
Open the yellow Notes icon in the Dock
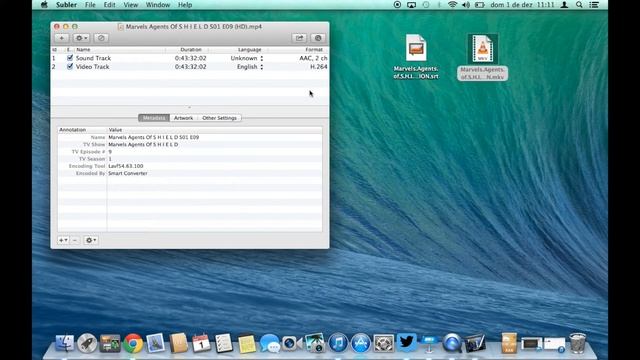click(x=247, y=343)
